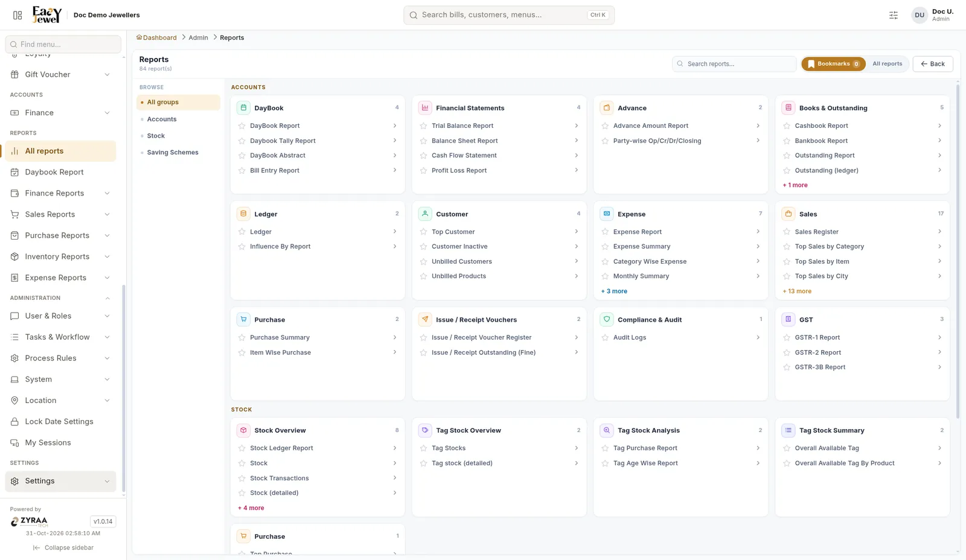Open the Outstanding Report row
Screen dimensions: 966x560
pos(862,156)
